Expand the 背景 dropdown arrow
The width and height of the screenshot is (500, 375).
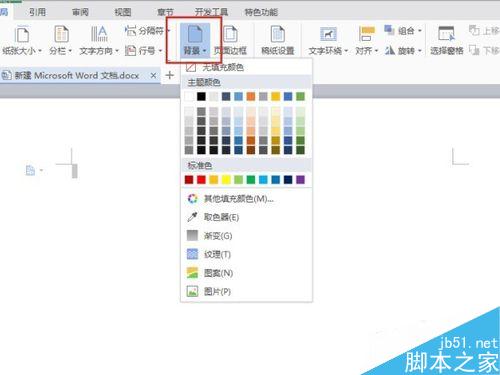coord(204,51)
